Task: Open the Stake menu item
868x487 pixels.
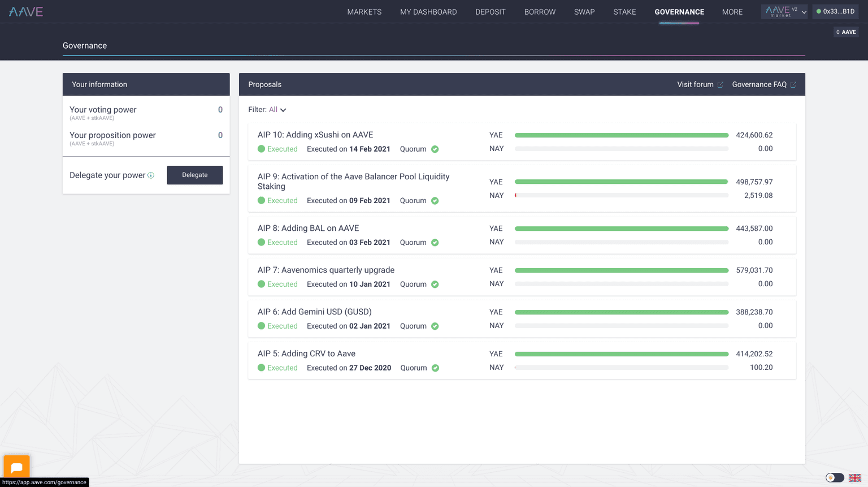Action: 624,12
